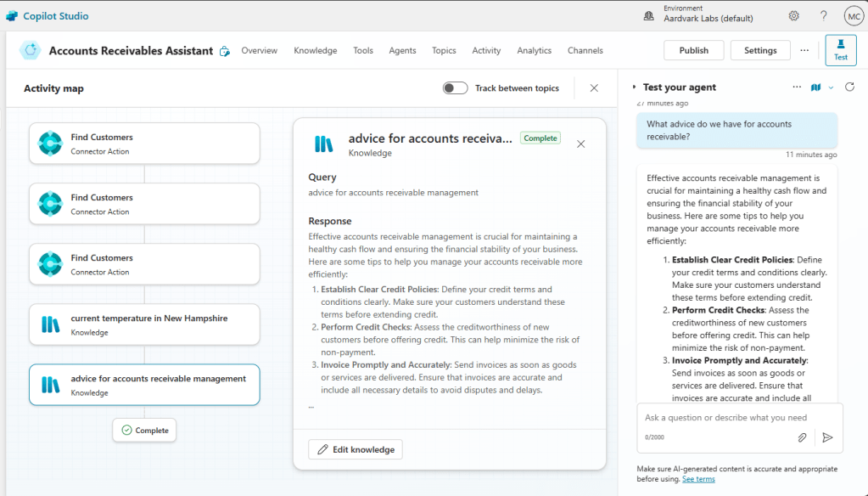Open the MC account avatar

pyautogui.click(x=853, y=16)
